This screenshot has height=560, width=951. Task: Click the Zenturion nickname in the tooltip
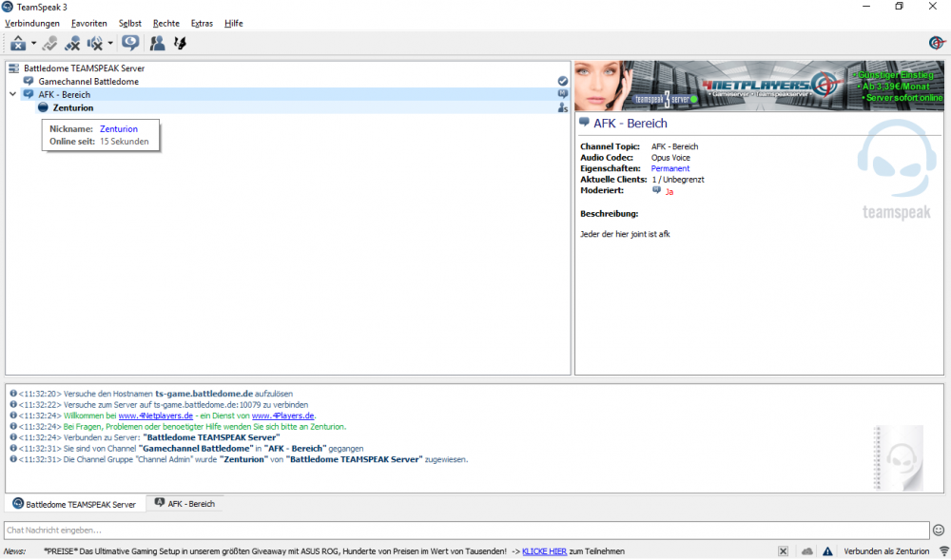tap(119, 129)
